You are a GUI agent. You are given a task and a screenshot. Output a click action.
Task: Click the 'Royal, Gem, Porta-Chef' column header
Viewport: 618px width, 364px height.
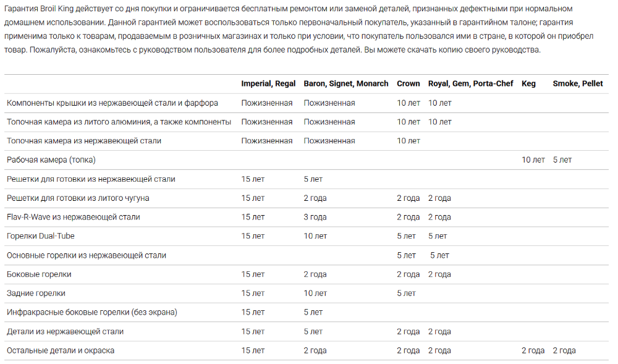point(470,83)
